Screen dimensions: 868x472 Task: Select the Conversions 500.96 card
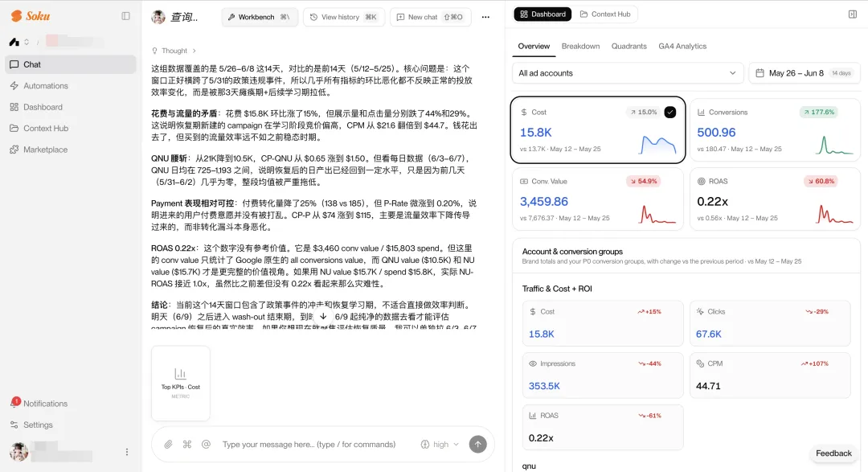[x=775, y=130]
